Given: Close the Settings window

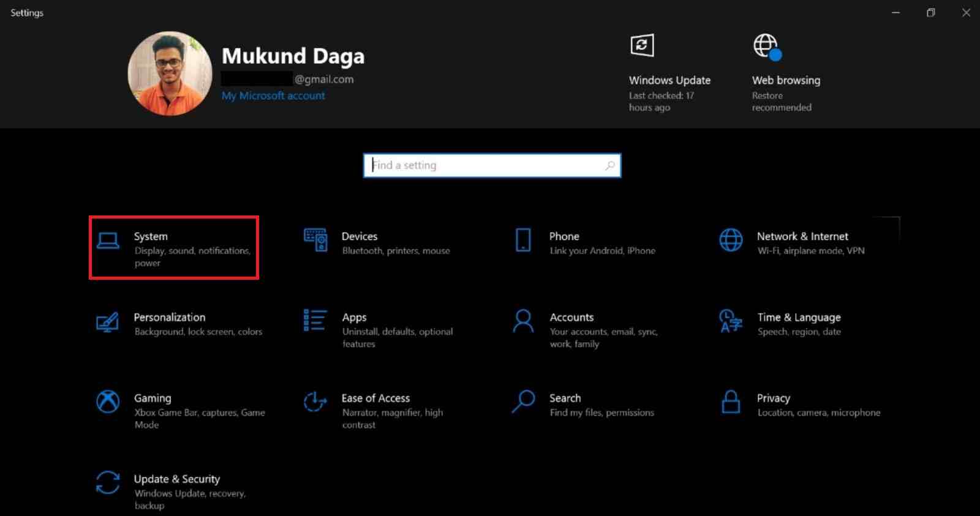Looking at the screenshot, I should [966, 13].
